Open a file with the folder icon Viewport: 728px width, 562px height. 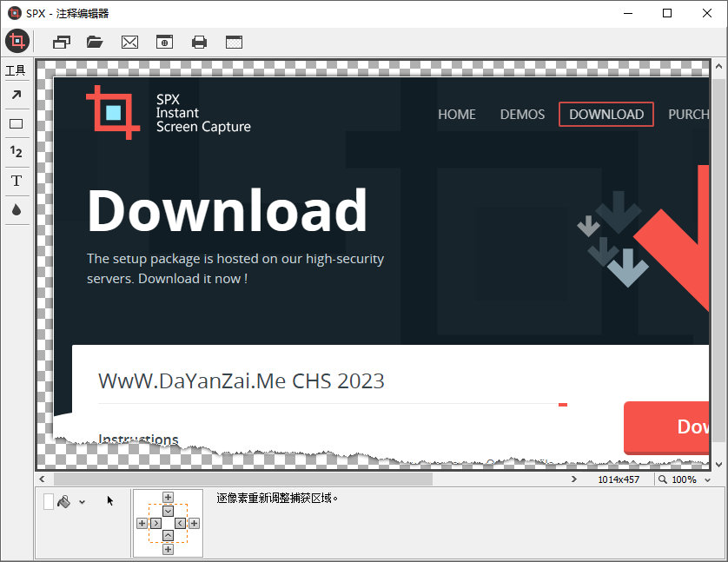point(95,43)
